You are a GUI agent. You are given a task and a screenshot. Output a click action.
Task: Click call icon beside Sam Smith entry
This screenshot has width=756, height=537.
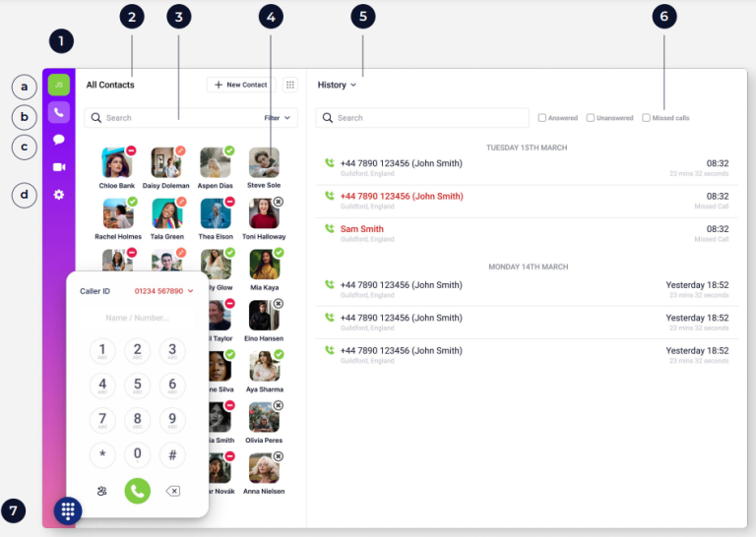pos(330,228)
